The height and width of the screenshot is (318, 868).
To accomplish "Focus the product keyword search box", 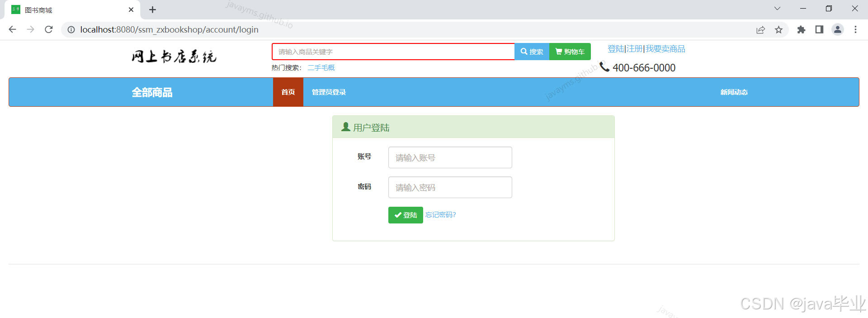I will (393, 52).
